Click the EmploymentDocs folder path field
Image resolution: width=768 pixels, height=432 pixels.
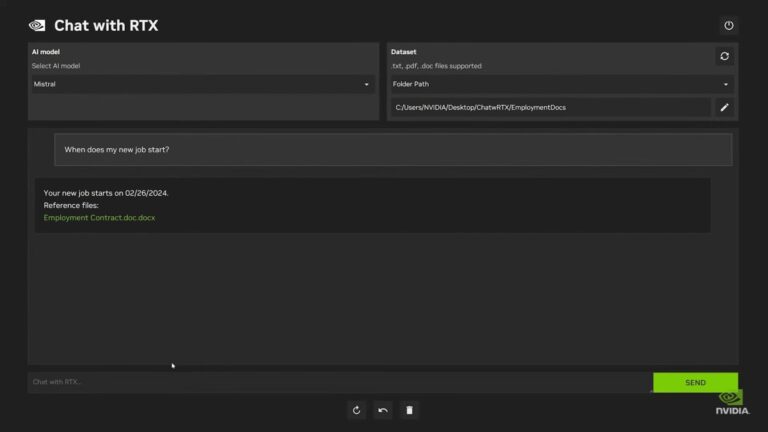551,107
